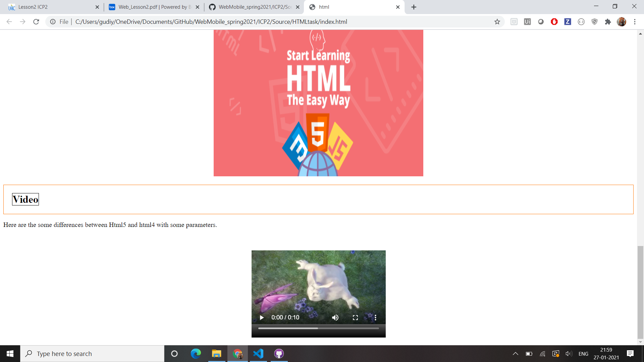Image resolution: width=644 pixels, height=362 pixels.
Task: Click the Start Learning HTML image
Action: 318,103
